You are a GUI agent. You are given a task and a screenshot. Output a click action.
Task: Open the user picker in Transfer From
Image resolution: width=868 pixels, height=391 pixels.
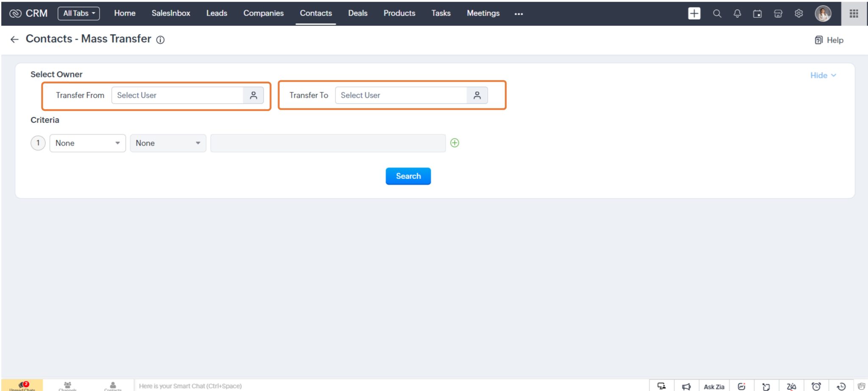253,95
